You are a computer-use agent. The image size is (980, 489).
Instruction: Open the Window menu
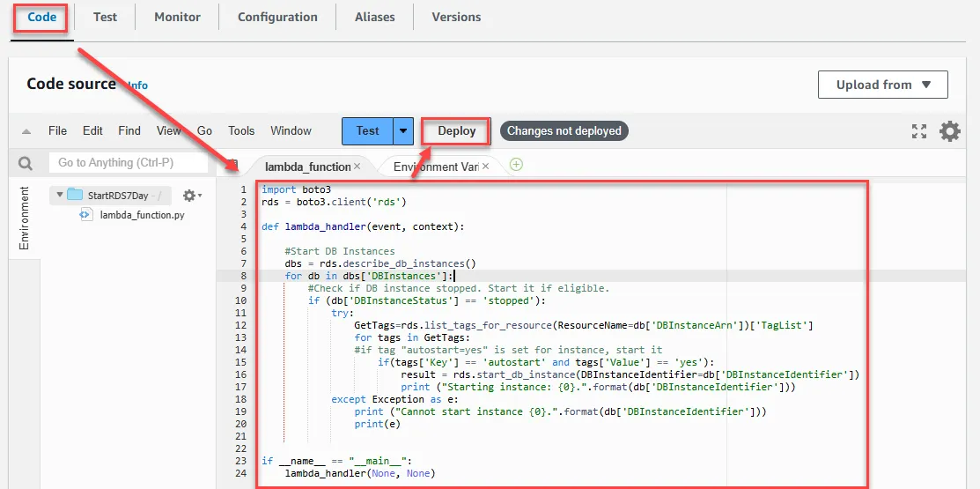291,130
